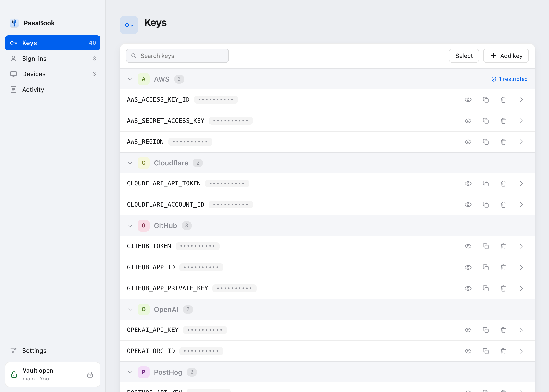Click the Vault open status card
The image size is (549, 392).
(53, 375)
